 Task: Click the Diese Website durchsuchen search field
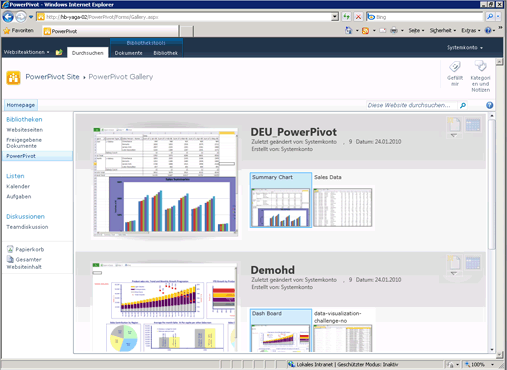pos(412,105)
